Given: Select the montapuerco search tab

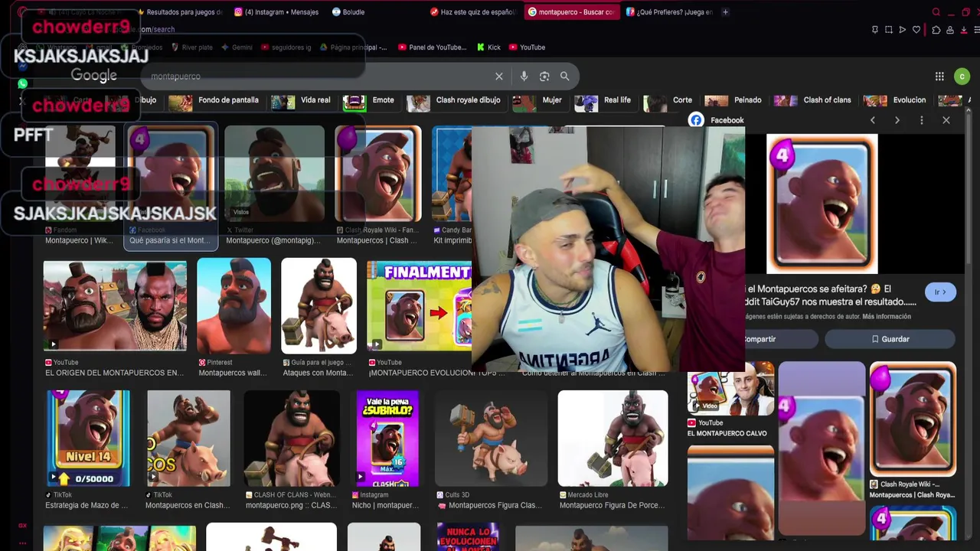Looking at the screenshot, I should [x=572, y=12].
